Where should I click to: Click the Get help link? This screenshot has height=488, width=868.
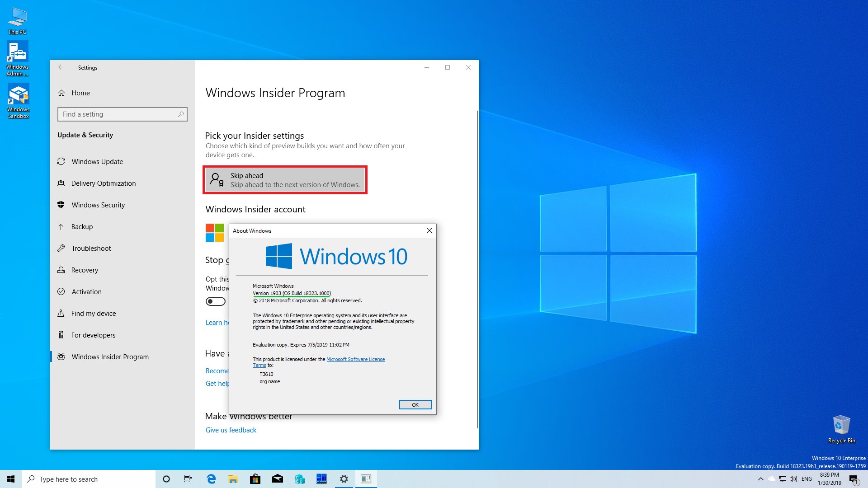[217, 384]
